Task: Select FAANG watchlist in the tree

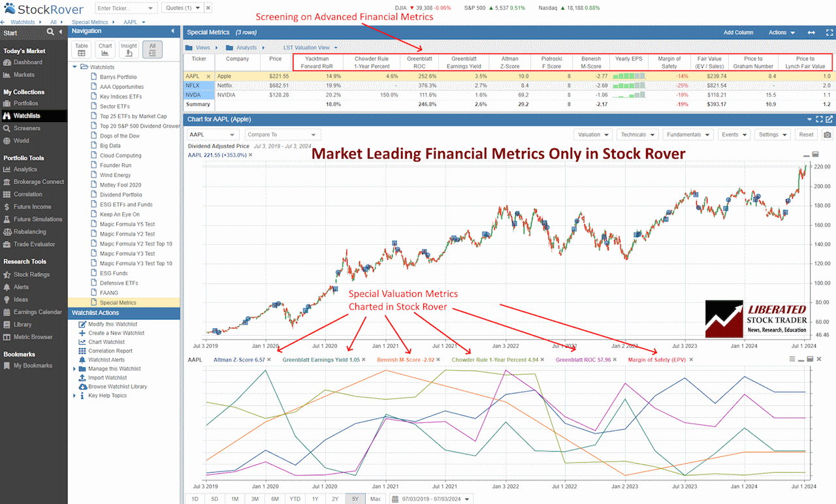Action: [x=108, y=293]
